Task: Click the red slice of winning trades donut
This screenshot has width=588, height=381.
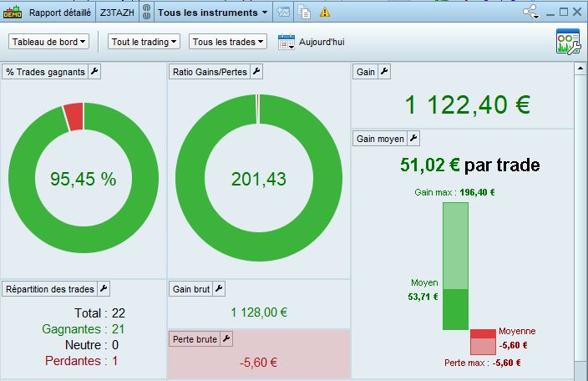Action: click(x=73, y=117)
